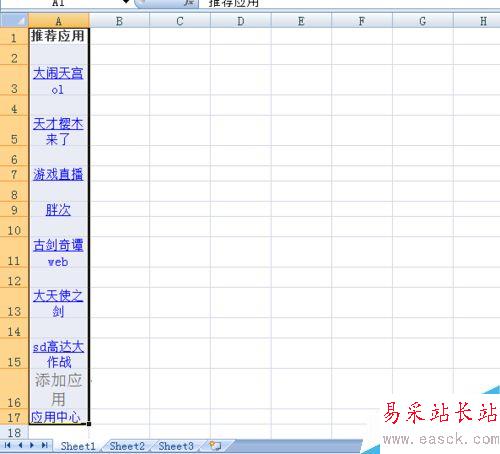This screenshot has width=500, height=454.
Task: Follow the 大天使之剑 hyperlink
Action: [x=58, y=304]
